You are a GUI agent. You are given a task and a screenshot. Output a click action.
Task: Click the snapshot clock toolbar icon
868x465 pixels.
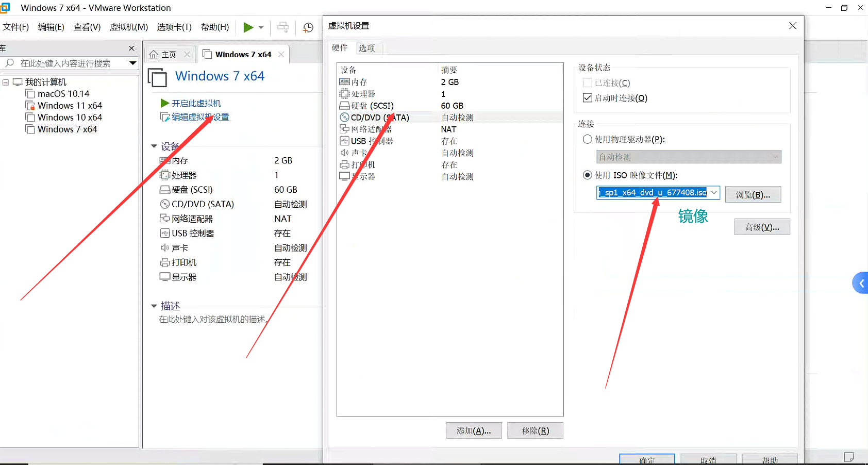tap(308, 27)
